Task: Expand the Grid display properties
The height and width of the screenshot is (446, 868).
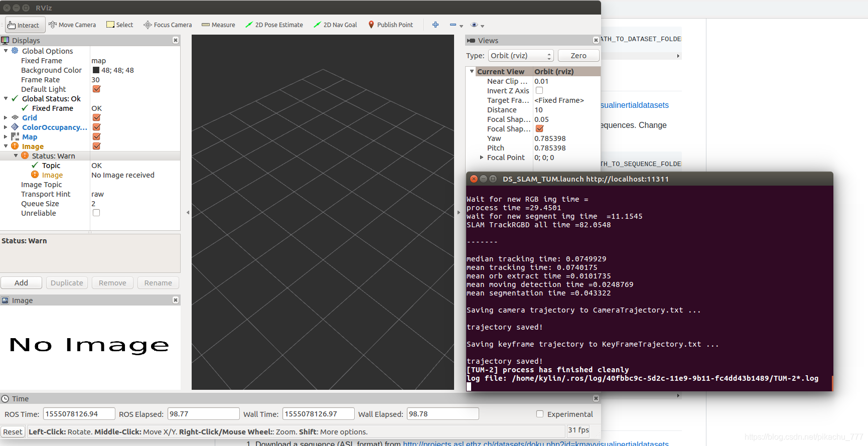Action: tap(6, 117)
